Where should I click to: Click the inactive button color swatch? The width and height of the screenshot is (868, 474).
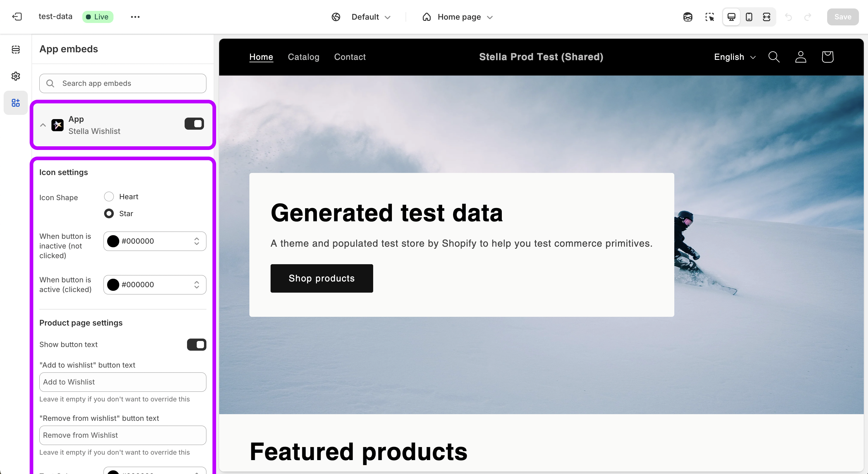(x=113, y=241)
